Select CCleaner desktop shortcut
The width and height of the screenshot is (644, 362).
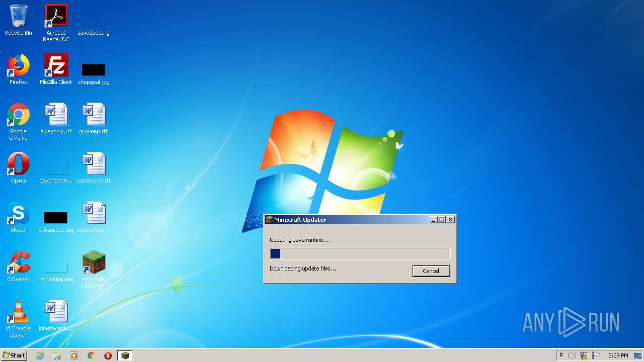[x=18, y=266]
